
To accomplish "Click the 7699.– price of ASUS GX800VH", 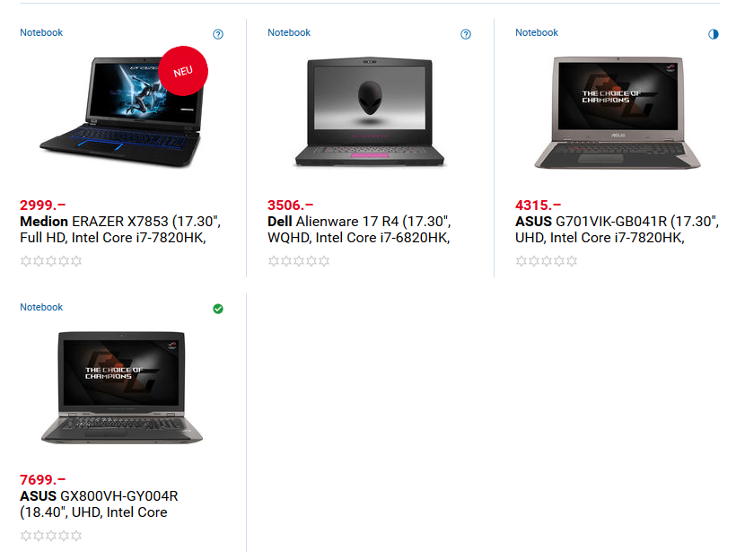I will [x=43, y=480].
